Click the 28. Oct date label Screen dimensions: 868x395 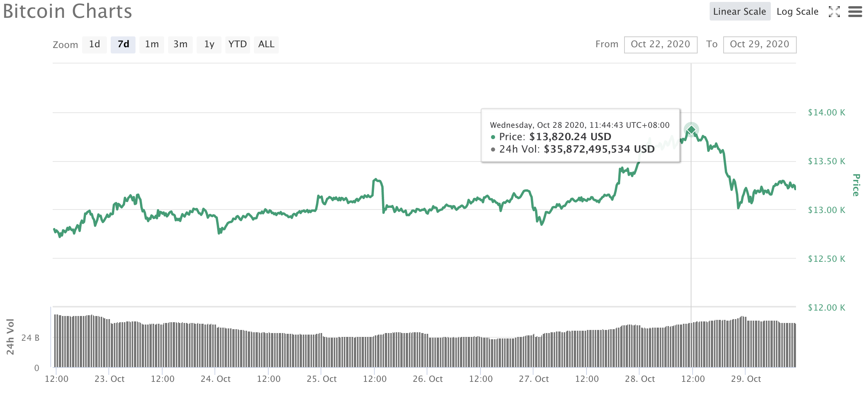(x=640, y=379)
